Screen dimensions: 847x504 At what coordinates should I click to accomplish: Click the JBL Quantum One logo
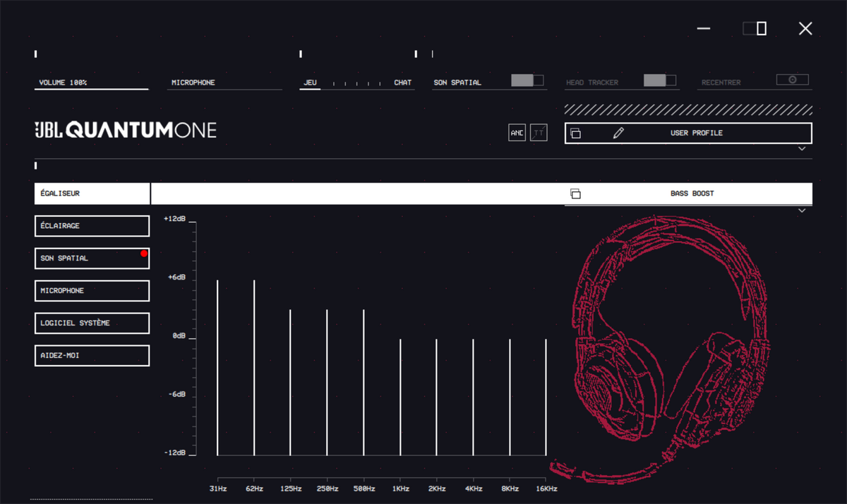click(x=126, y=130)
